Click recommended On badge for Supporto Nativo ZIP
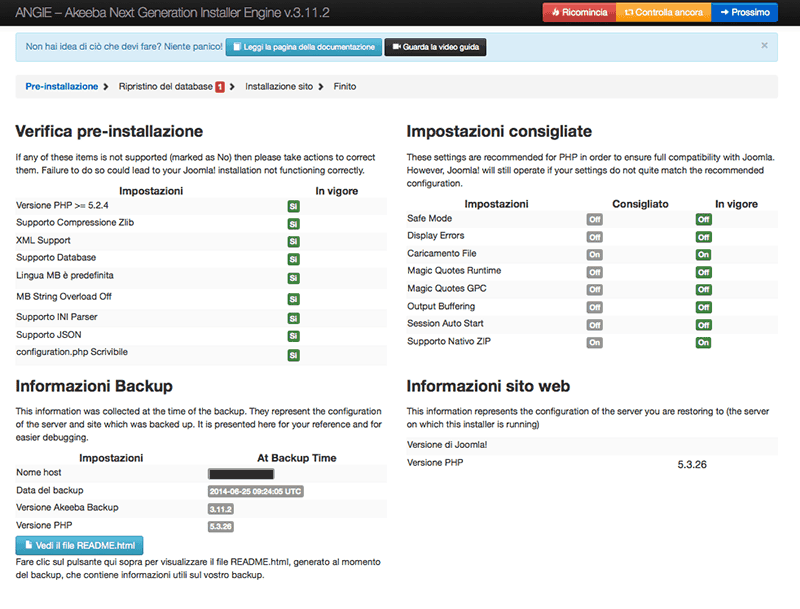 pos(594,343)
